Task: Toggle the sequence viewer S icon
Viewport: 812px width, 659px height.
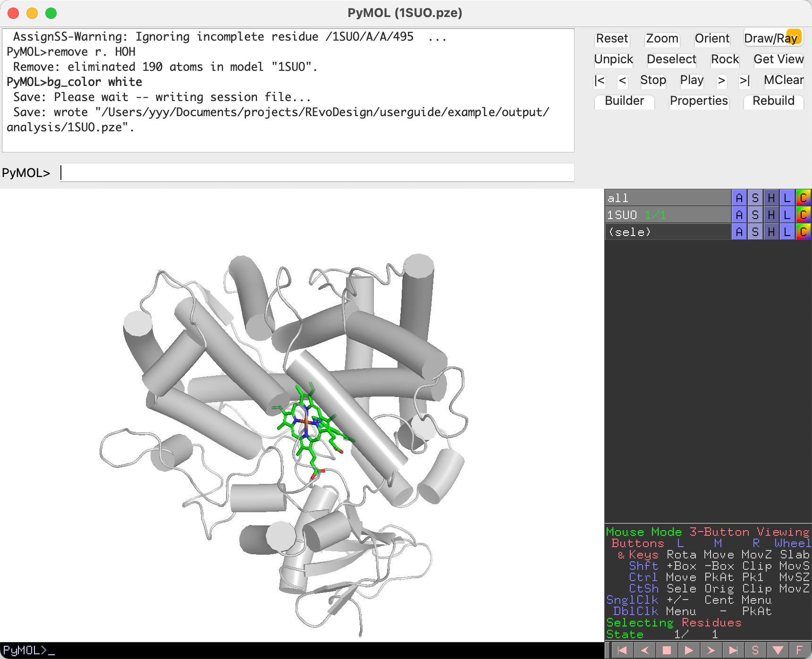Action: 755,650
